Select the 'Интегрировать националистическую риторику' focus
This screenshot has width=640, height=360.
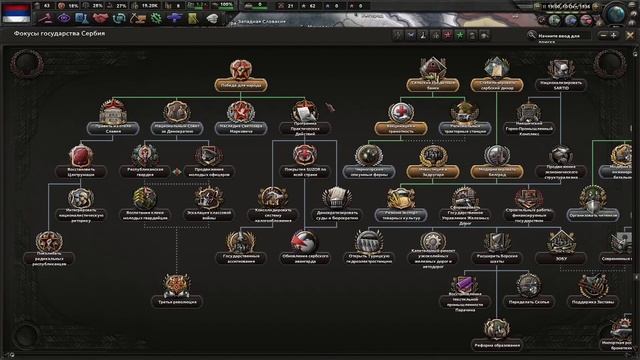[81, 205]
